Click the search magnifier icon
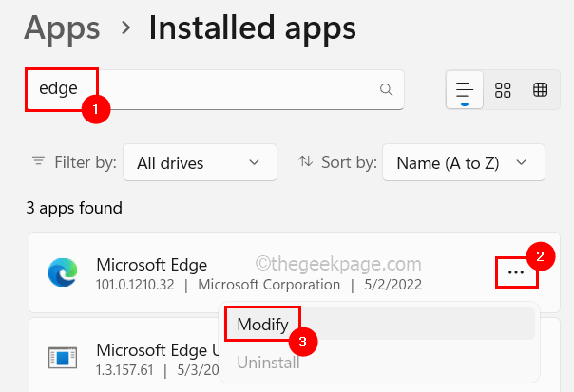 pyautogui.click(x=386, y=89)
